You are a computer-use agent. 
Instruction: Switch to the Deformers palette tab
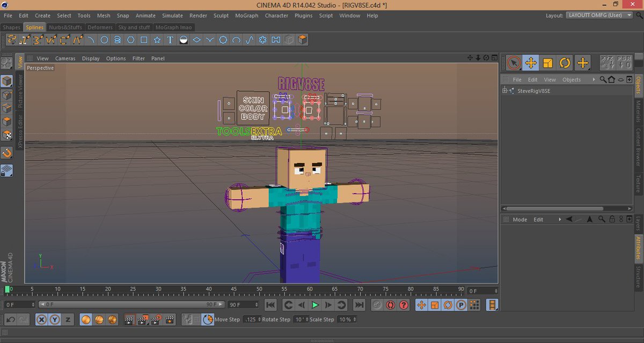click(x=100, y=27)
